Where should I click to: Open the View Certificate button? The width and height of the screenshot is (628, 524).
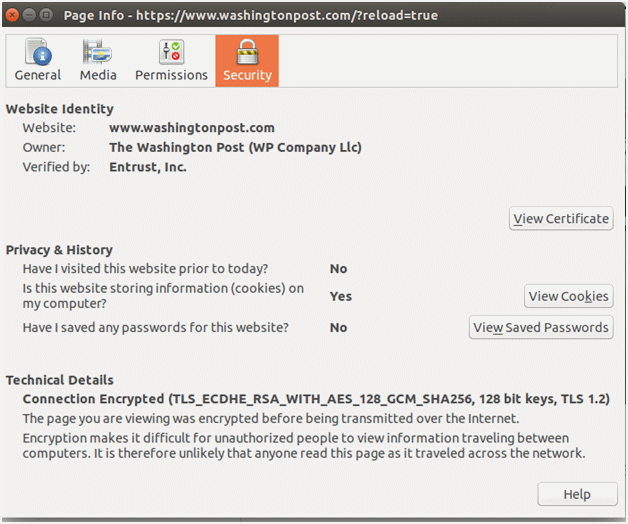point(561,218)
